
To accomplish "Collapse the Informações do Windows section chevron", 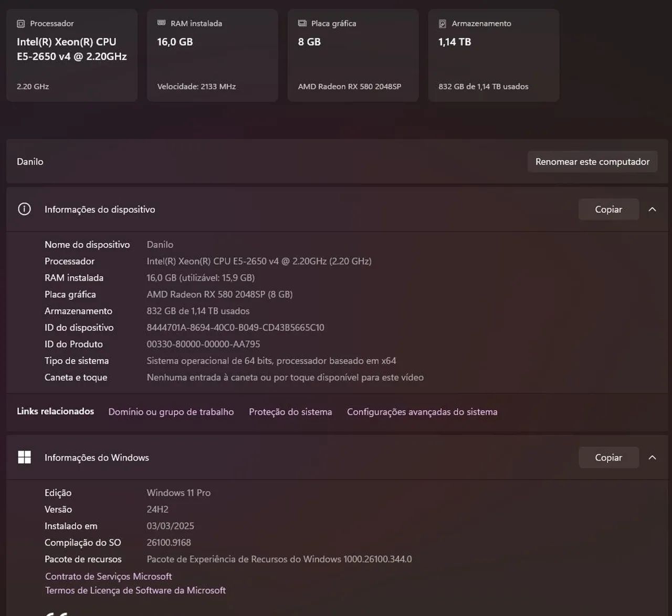I will 652,458.
